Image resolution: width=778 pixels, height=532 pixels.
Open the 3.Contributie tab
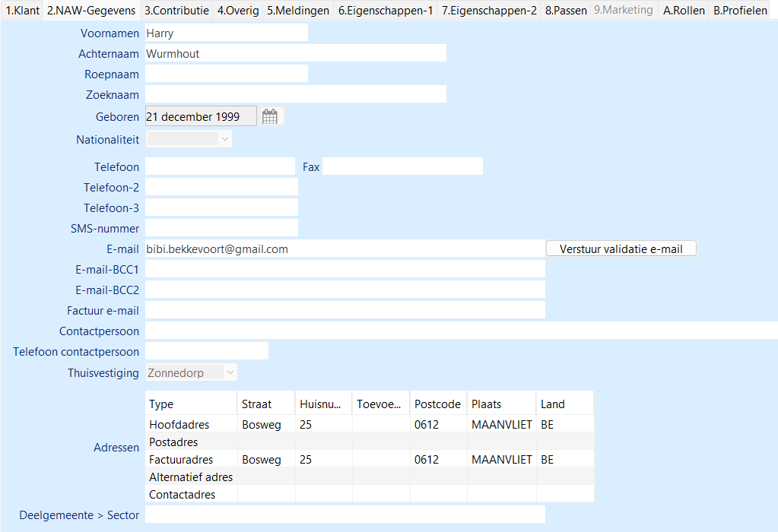click(x=176, y=11)
